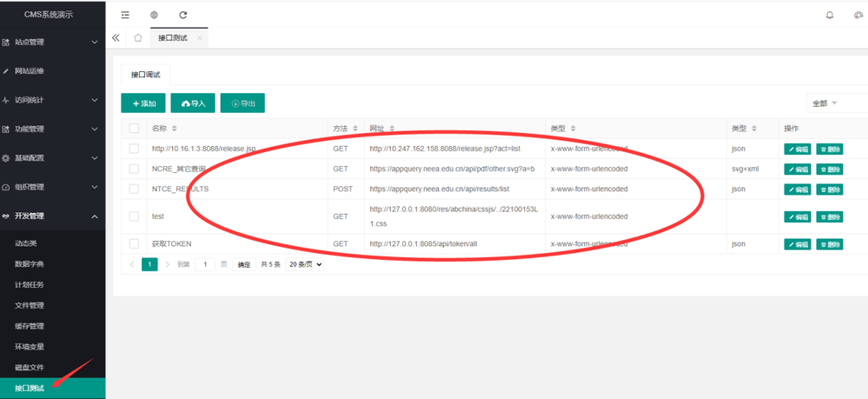Click the menu collapse icon in top bar
This screenshot has width=868, height=399.
[x=125, y=15]
